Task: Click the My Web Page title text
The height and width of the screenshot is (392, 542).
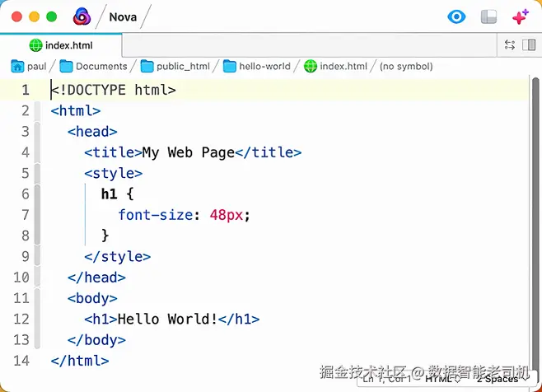Action: click(189, 152)
